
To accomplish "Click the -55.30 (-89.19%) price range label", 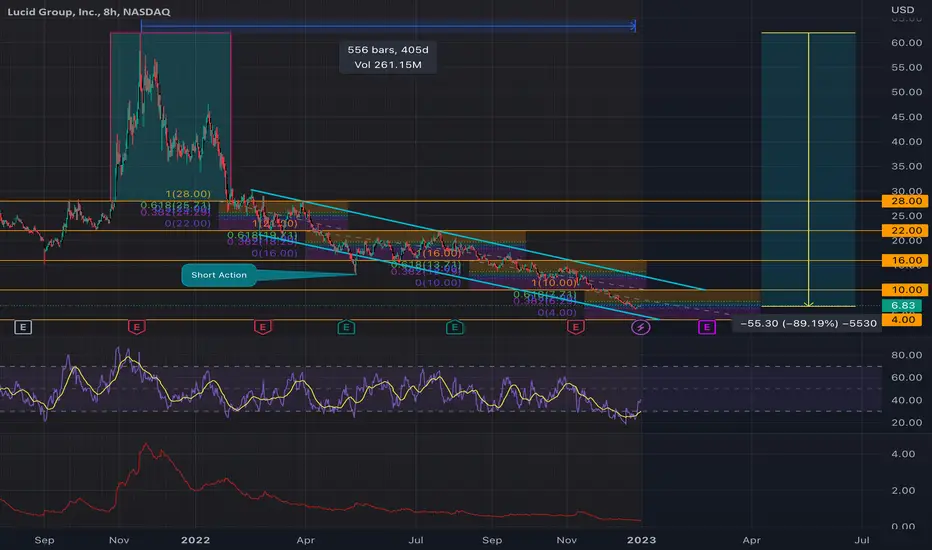I will pos(808,323).
